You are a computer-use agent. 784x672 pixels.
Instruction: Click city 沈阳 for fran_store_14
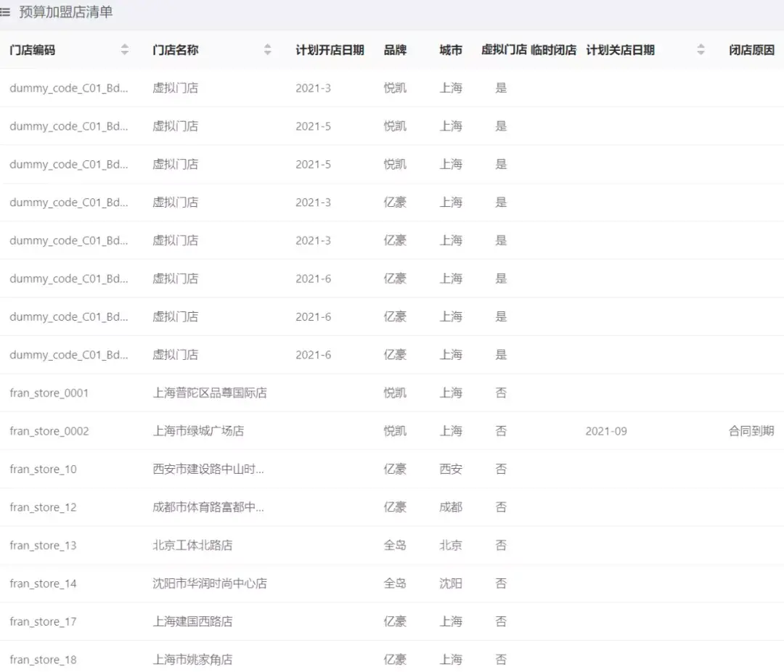coord(451,583)
